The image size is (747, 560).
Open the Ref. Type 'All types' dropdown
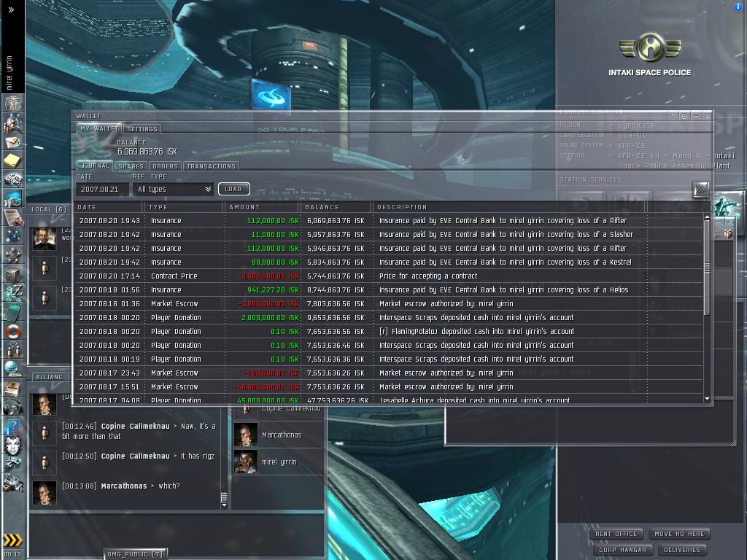174,190
